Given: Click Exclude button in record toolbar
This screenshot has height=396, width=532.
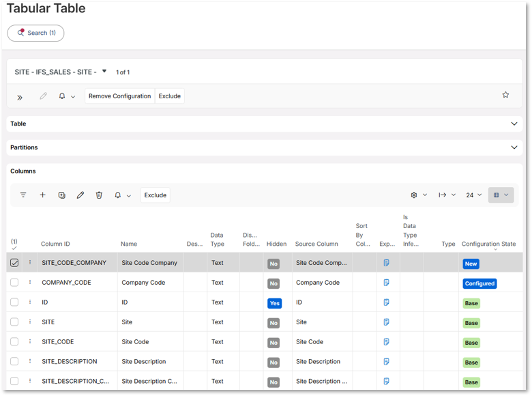Looking at the screenshot, I should [170, 96].
